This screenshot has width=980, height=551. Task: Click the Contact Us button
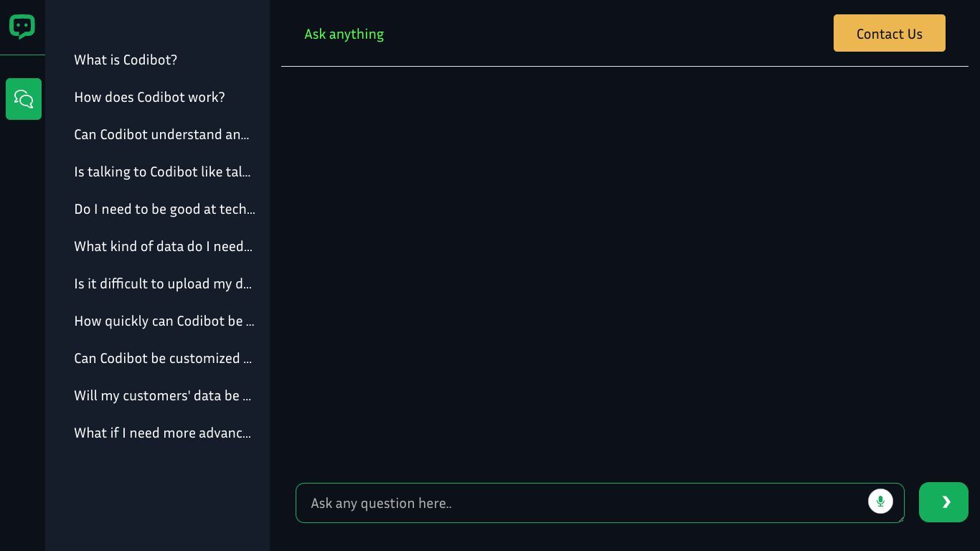coord(889,33)
